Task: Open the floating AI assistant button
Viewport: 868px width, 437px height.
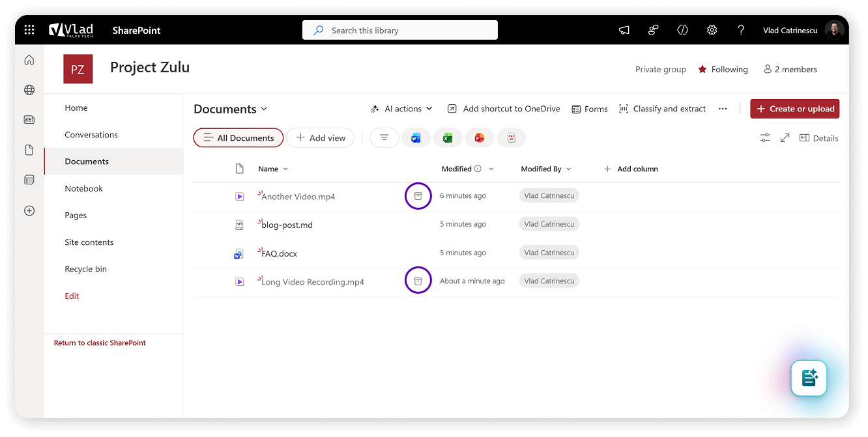Action: (809, 378)
